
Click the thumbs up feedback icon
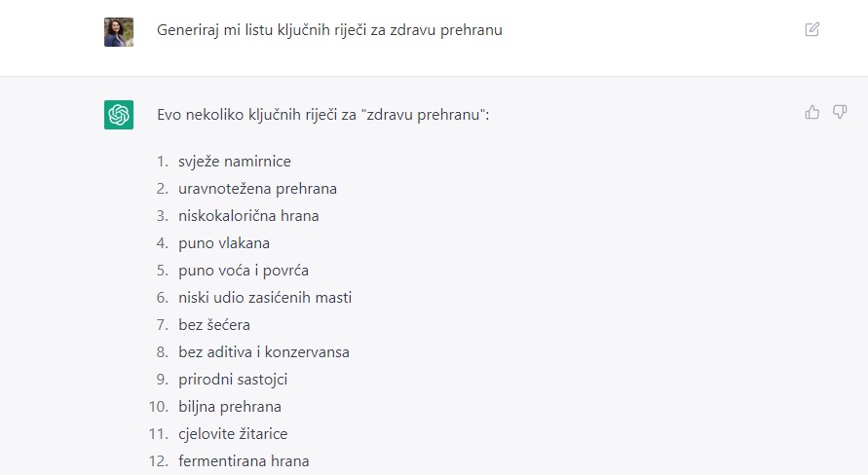click(812, 112)
